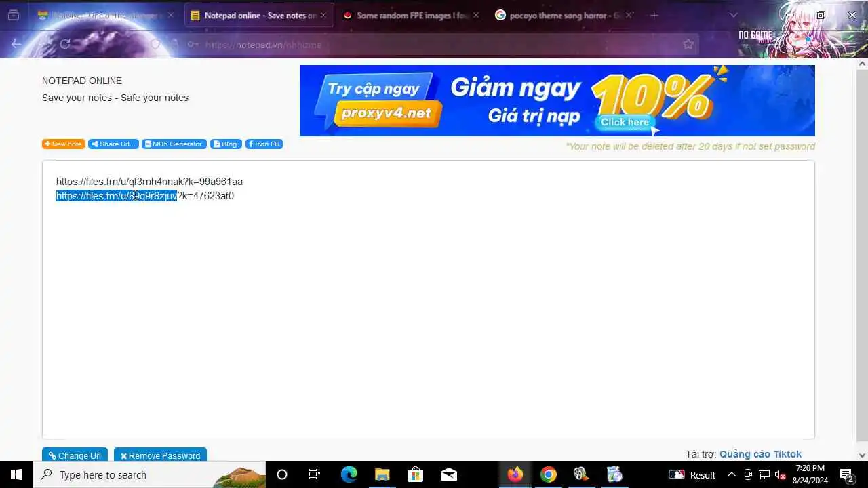Viewport: 868px width, 488px height.
Task: Open the Blog link button
Action: 226,144
